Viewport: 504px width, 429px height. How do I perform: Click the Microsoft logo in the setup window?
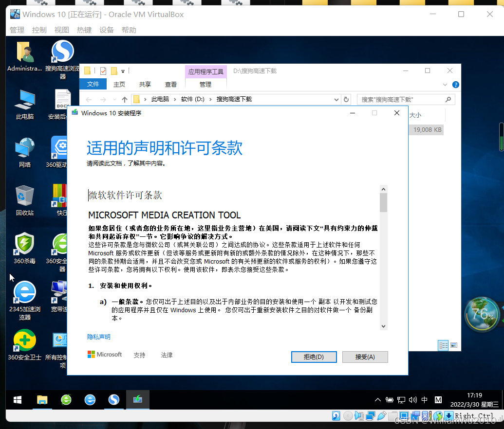point(105,355)
